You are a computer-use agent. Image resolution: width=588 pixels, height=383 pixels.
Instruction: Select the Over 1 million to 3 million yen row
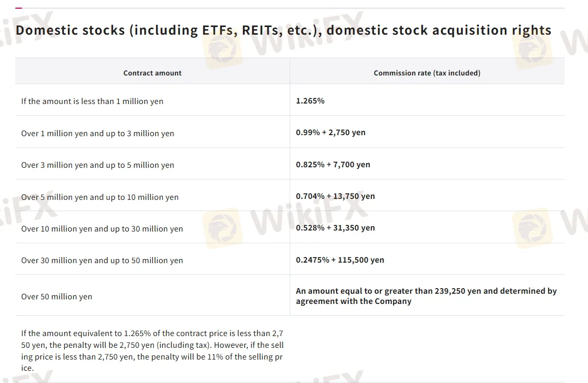(290, 132)
